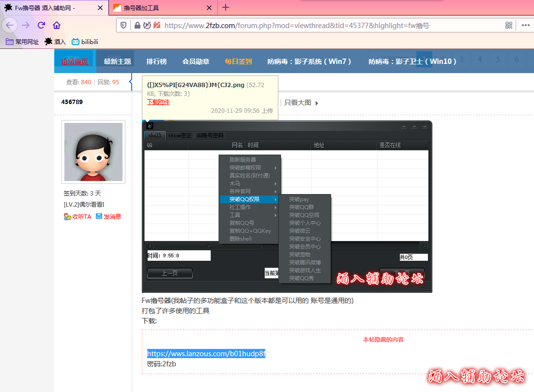This screenshot has width=534, height=392.
Task: Open the bilibili bookmark
Action: [85, 42]
